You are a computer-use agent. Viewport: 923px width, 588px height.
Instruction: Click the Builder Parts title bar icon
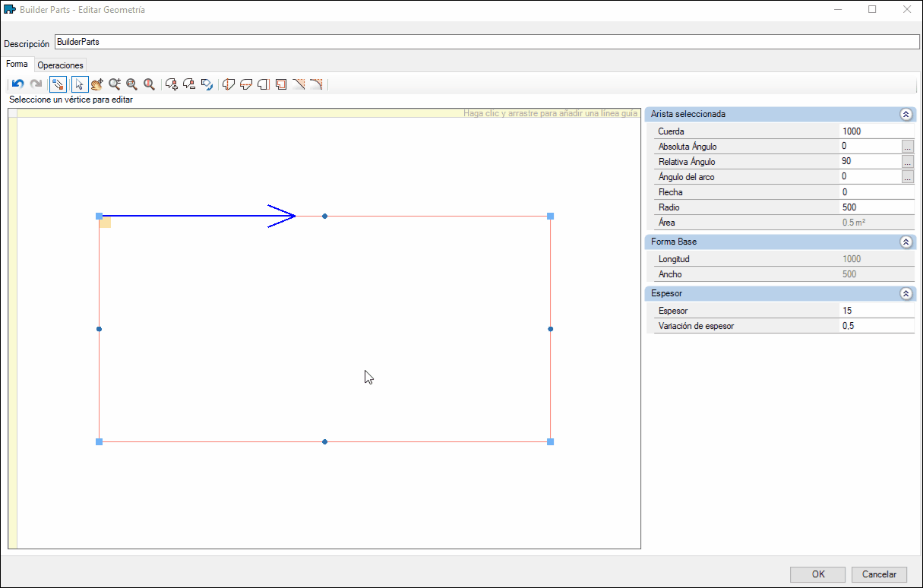click(x=10, y=10)
